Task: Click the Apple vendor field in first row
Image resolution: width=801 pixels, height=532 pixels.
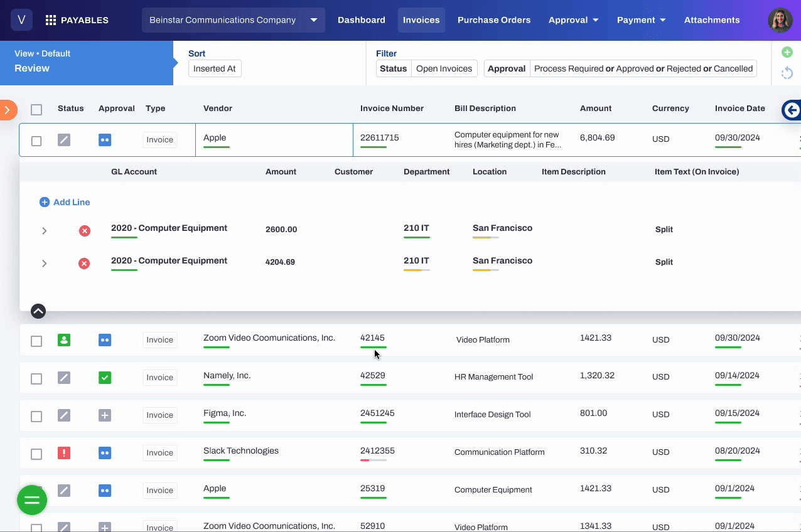Action: (x=274, y=140)
